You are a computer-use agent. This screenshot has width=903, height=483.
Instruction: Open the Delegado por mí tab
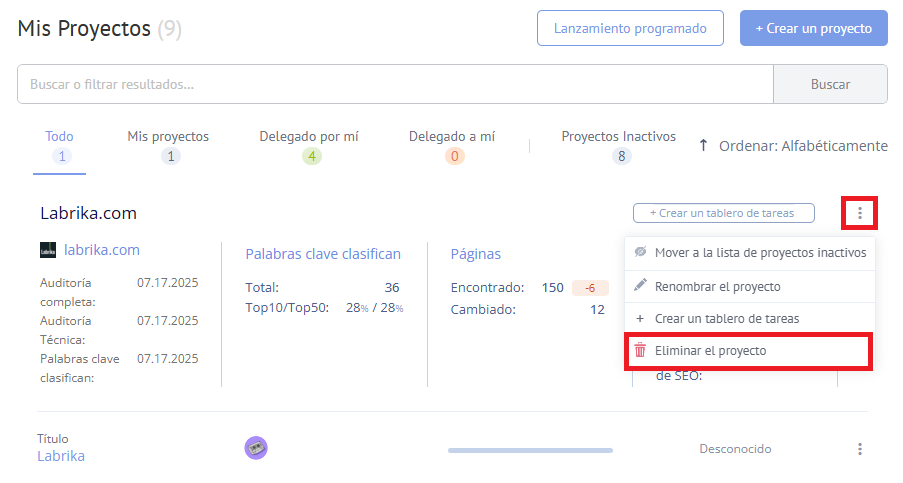[x=309, y=146]
